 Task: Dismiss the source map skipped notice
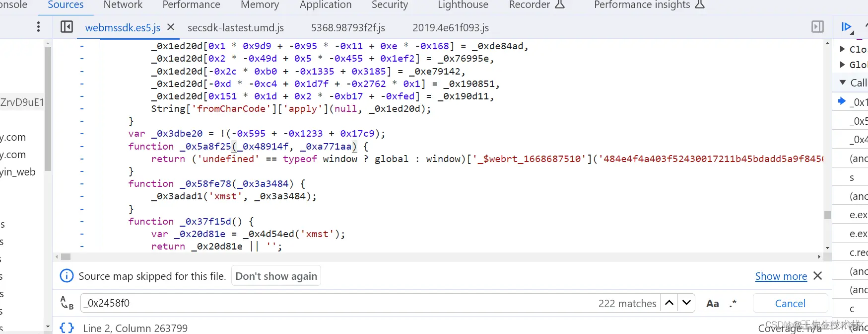(818, 275)
